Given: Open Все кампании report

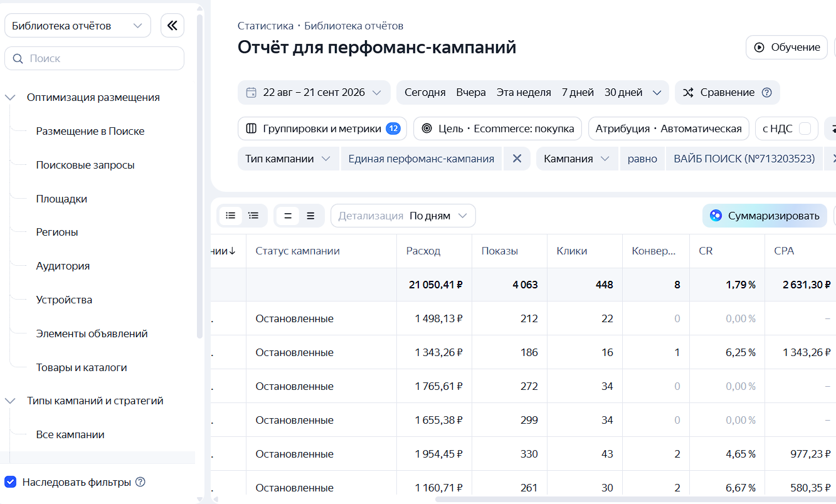Looking at the screenshot, I should pos(70,434).
